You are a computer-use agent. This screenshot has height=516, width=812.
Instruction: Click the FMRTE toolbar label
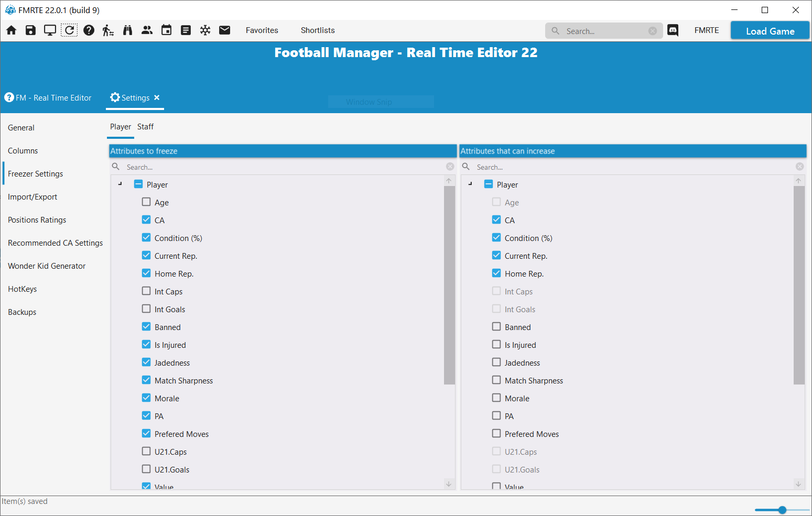click(707, 30)
